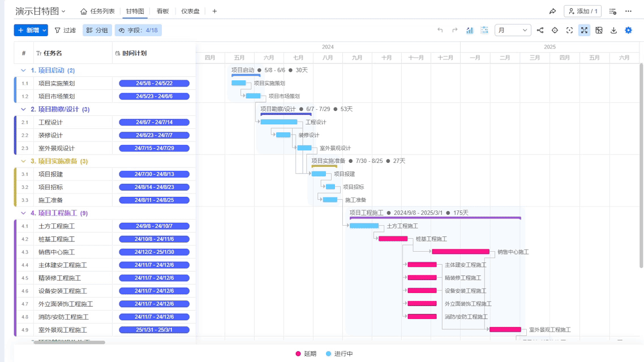Viewport: 644px width, 362px height.
Task: Click the undo arrow icon
Action: 440,31
